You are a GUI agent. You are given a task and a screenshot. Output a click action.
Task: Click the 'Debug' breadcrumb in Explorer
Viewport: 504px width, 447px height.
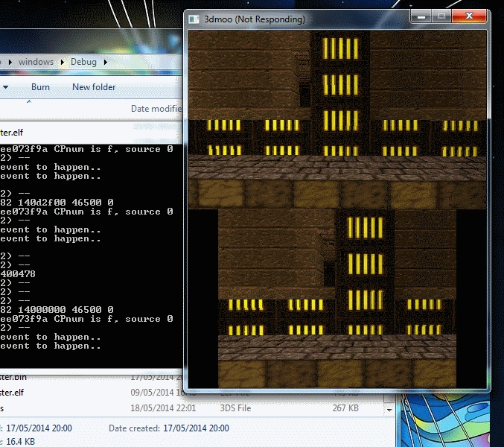click(83, 62)
